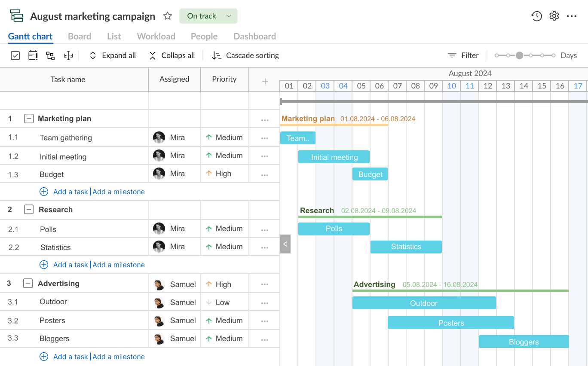Collapse the Marketing plan group
This screenshot has height=366, width=588.
coord(29,119)
